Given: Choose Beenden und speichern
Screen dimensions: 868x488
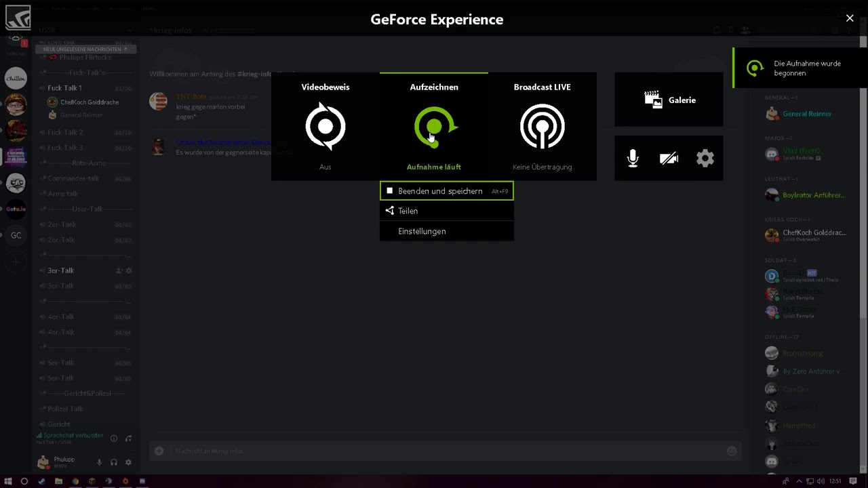Looking at the screenshot, I should point(447,191).
